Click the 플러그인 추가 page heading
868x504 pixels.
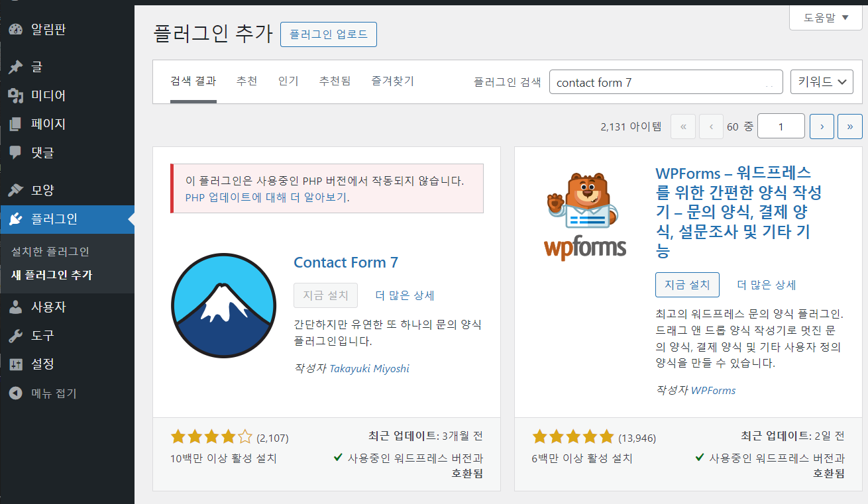(213, 34)
